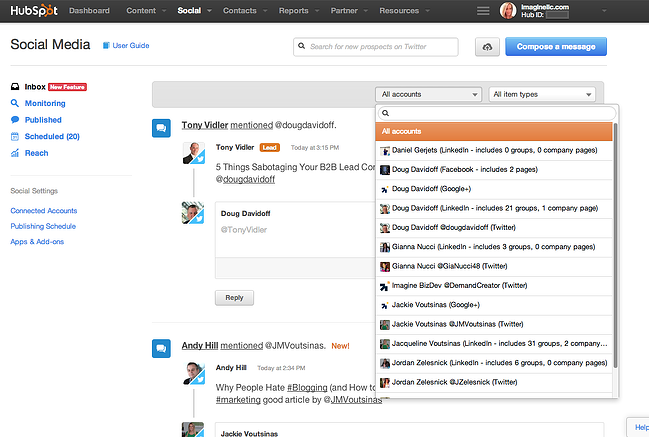Click the HubSpot logo
649x437 pixels.
34,10
